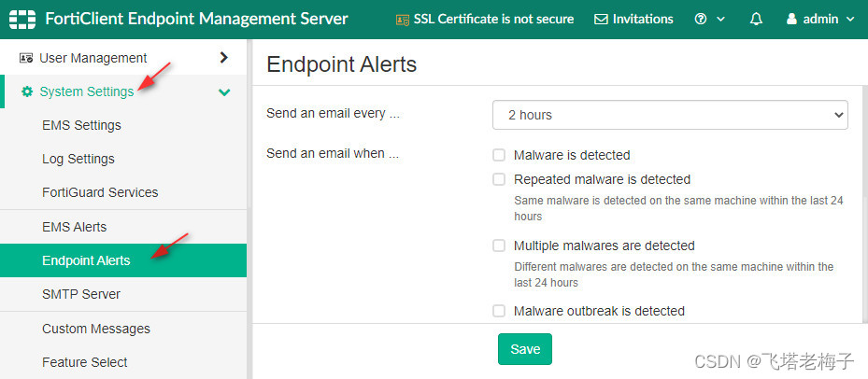The image size is (868, 379).
Task: Click the SSL certificate warning icon
Action: coord(403,20)
